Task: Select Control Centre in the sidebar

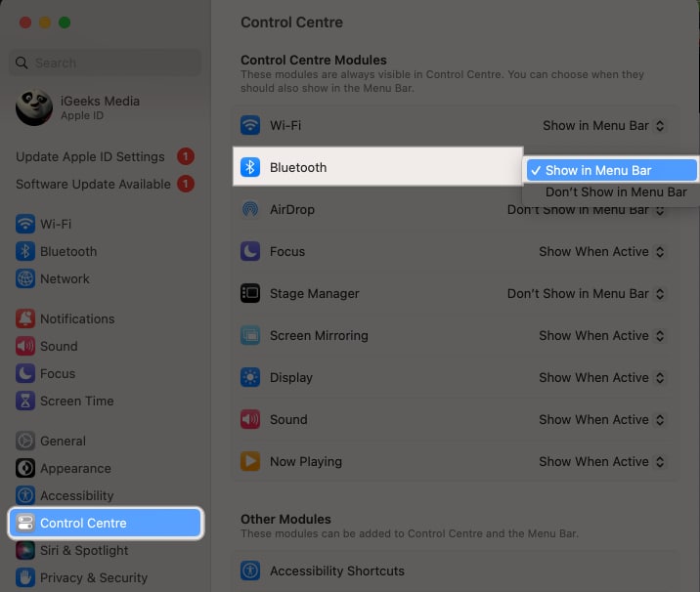Action: [x=106, y=523]
